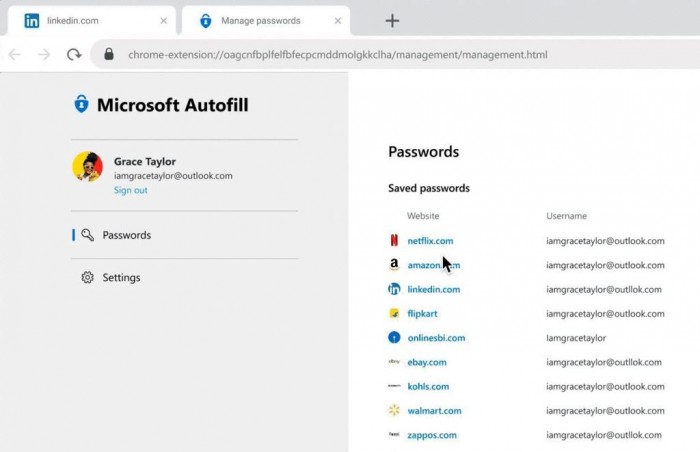Close the Manage passwords tab
700x452 pixels.
pos(339,20)
